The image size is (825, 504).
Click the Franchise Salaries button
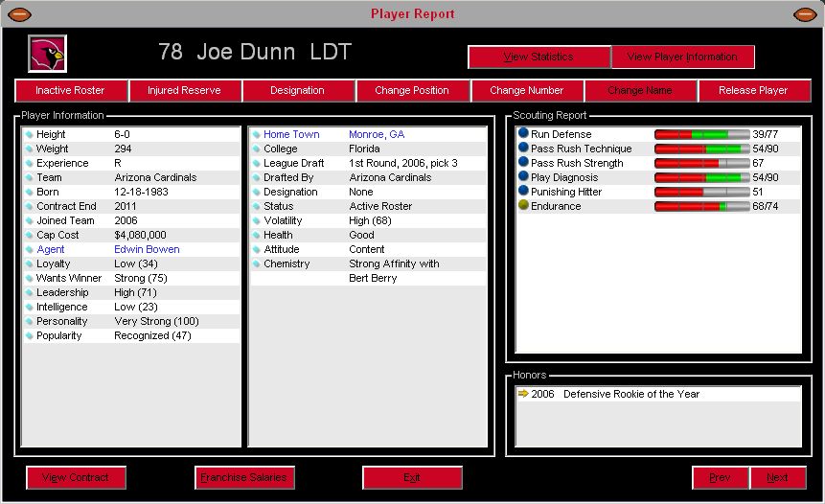coord(244,477)
